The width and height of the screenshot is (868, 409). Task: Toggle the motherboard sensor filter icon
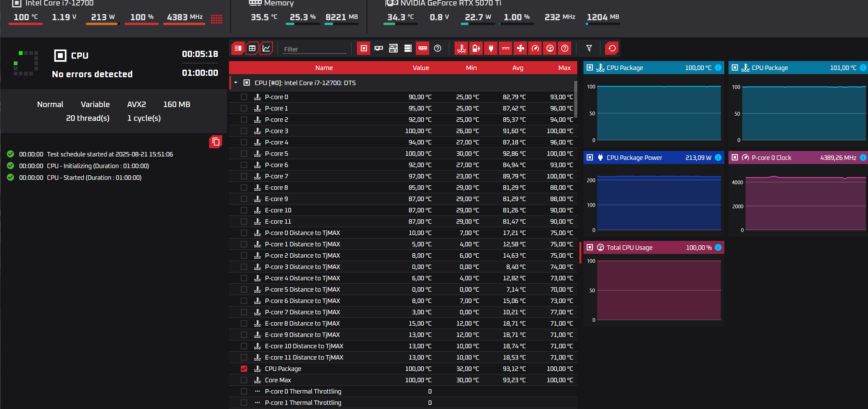(393, 48)
